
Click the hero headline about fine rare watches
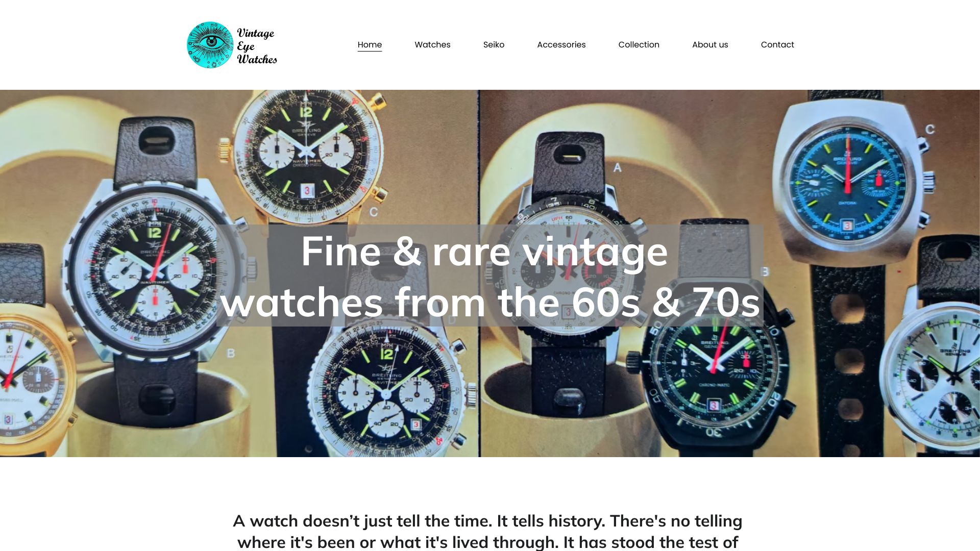point(489,276)
